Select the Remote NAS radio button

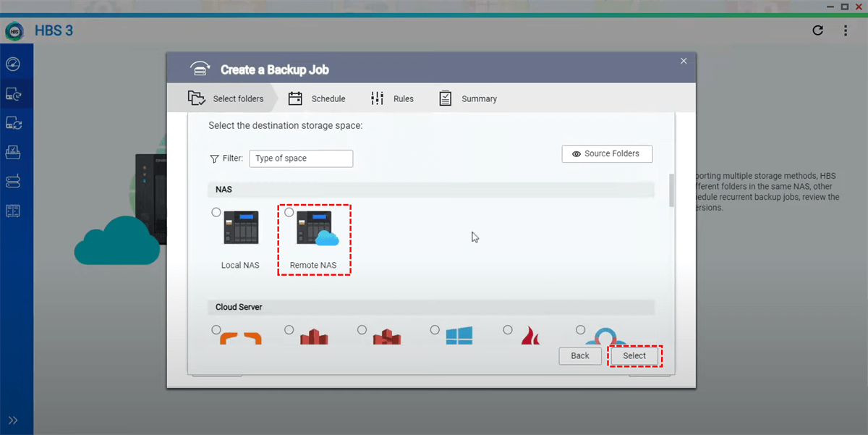tap(289, 213)
